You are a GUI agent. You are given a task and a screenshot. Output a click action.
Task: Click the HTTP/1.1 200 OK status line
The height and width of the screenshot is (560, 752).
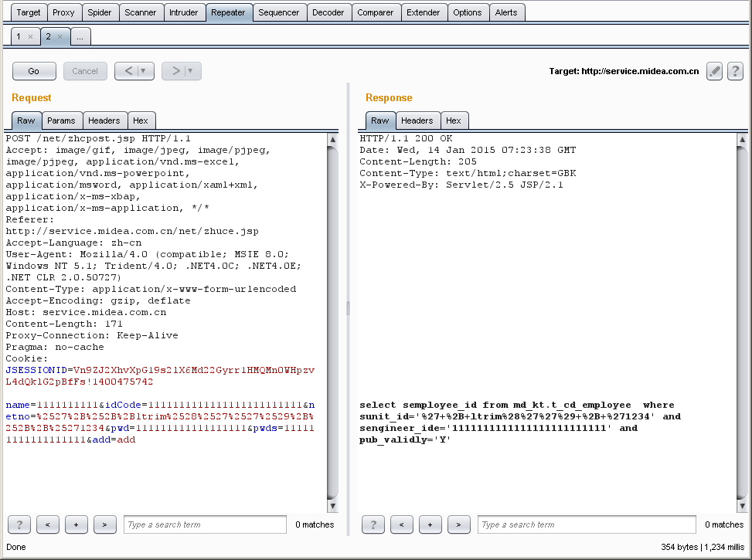click(x=407, y=138)
